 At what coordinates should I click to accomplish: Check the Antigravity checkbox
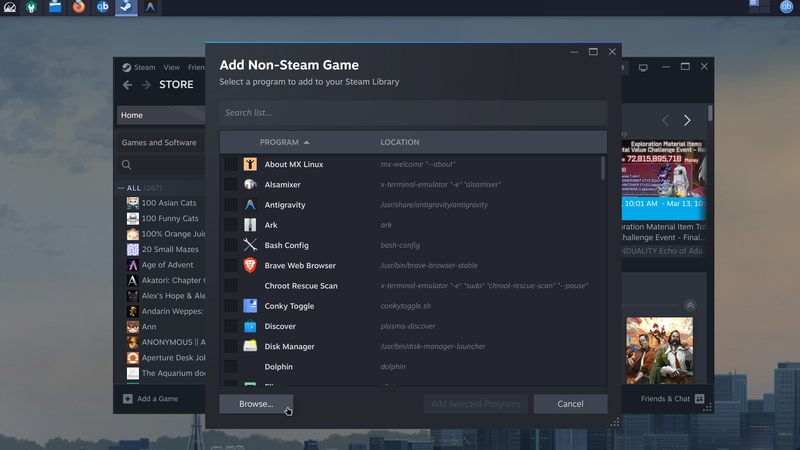(x=231, y=205)
